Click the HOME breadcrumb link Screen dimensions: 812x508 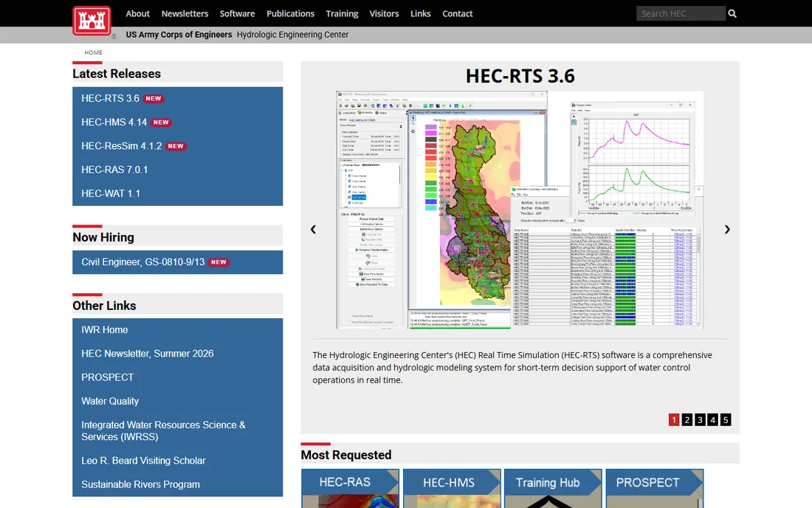pos(93,52)
